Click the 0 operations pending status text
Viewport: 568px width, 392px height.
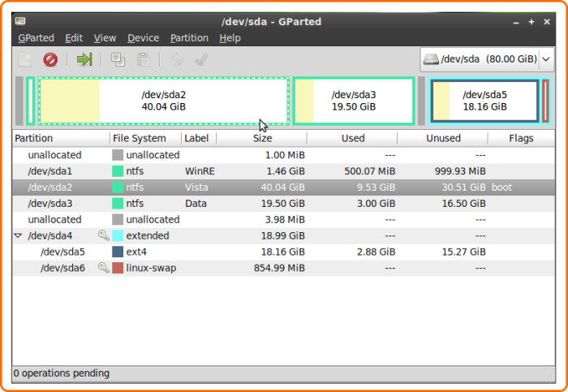click(x=61, y=373)
